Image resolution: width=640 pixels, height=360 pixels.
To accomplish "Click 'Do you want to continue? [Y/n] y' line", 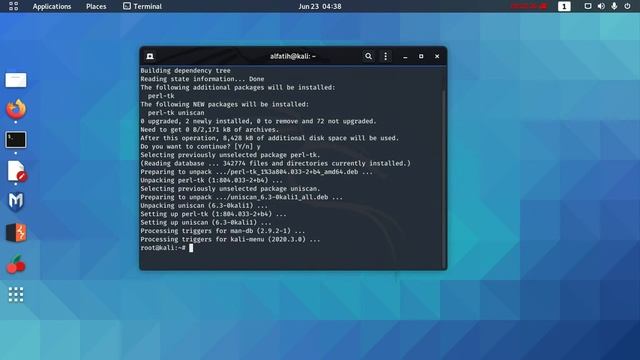I will pos(200,147).
